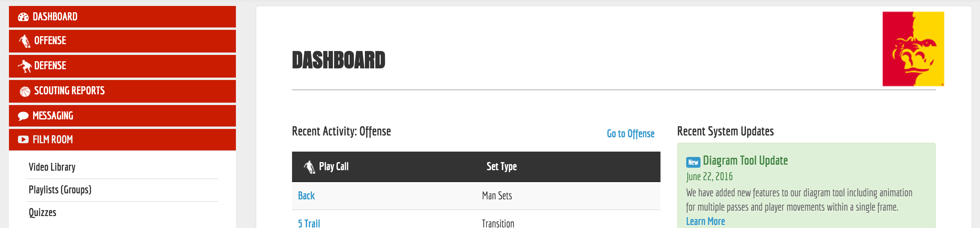Screen dimensions: 980x228
Task: Click the Messaging speech bubble icon
Action: click(x=23, y=116)
